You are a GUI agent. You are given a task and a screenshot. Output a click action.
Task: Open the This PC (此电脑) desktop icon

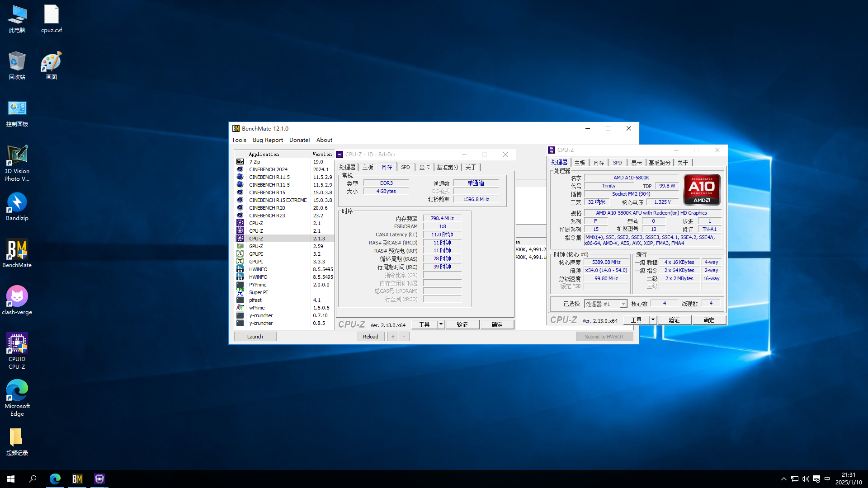click(17, 19)
